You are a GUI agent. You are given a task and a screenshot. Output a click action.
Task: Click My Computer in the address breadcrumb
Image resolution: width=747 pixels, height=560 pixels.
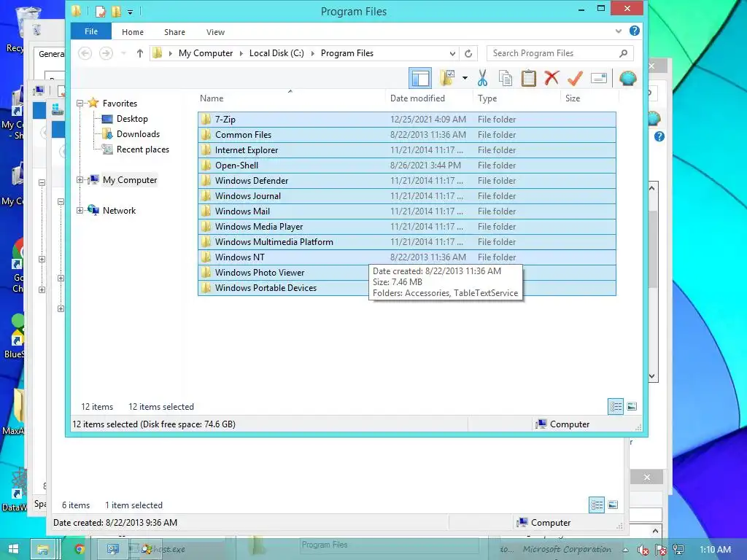(206, 53)
